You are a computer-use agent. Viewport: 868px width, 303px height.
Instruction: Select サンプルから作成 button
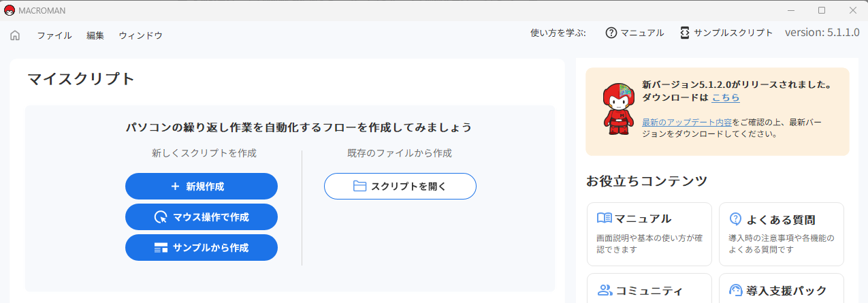(x=202, y=248)
